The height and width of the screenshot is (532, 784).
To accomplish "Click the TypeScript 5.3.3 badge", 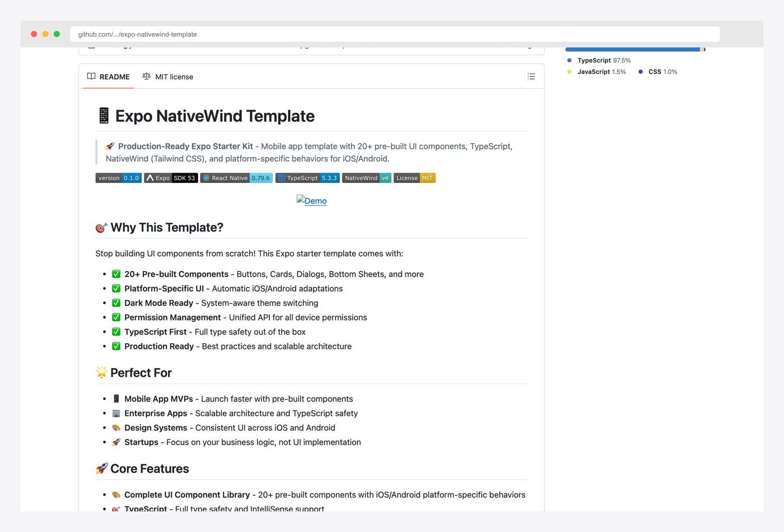I will pos(307,178).
